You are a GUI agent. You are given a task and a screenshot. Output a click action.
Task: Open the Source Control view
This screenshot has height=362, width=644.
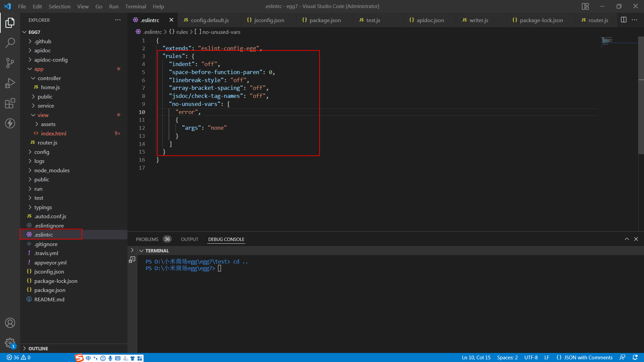[x=10, y=63]
